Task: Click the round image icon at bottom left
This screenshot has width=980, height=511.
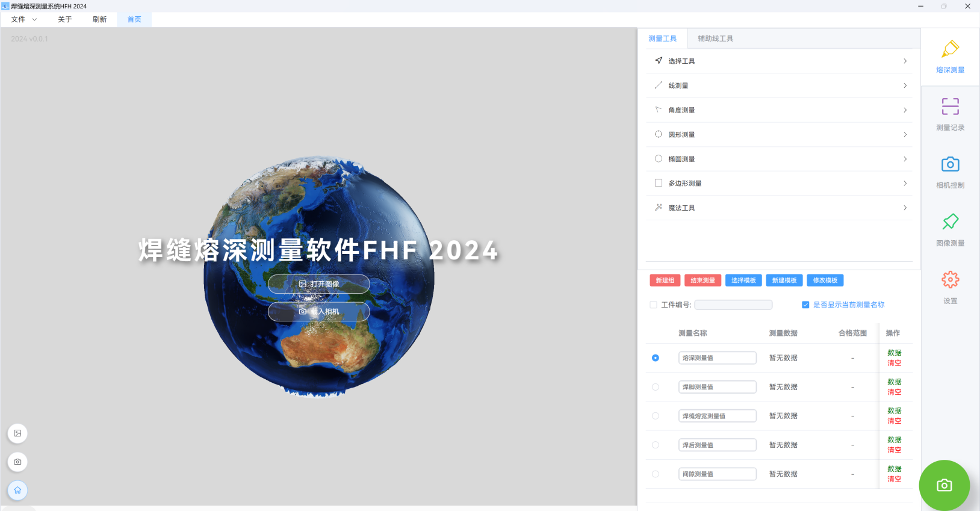Action: tap(17, 433)
